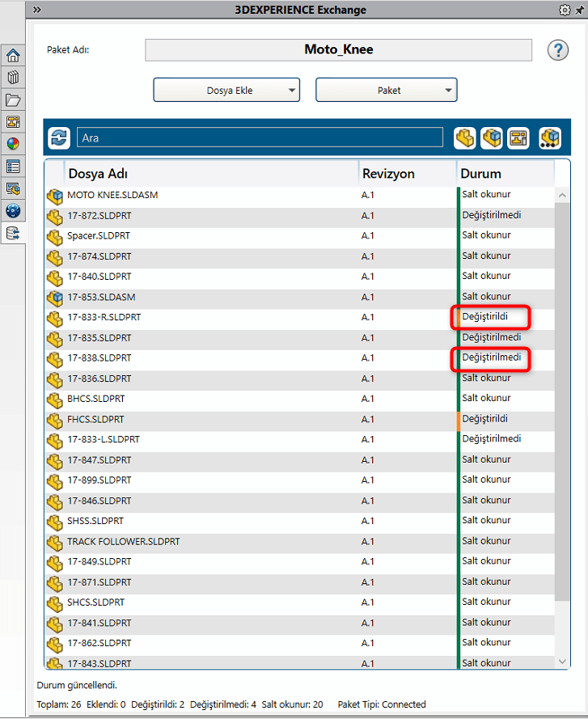Click 'Toplam: 26' status count
The image size is (588, 719).
point(59,704)
